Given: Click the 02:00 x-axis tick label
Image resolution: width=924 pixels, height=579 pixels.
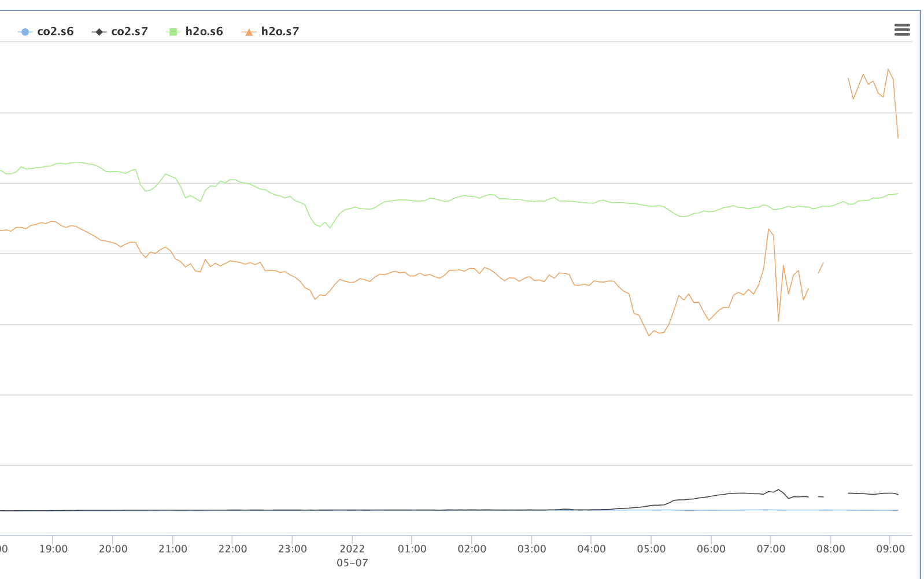Looking at the screenshot, I should coord(472,549).
